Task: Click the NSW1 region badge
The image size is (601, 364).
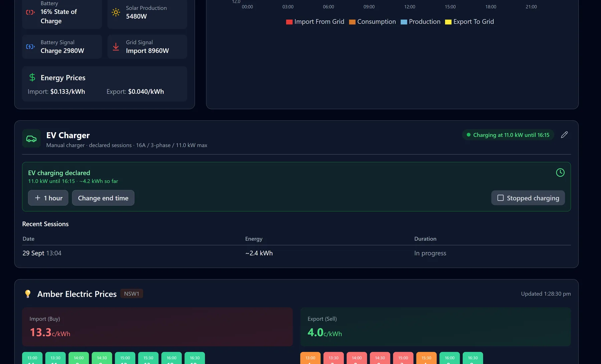Action: coord(132,294)
